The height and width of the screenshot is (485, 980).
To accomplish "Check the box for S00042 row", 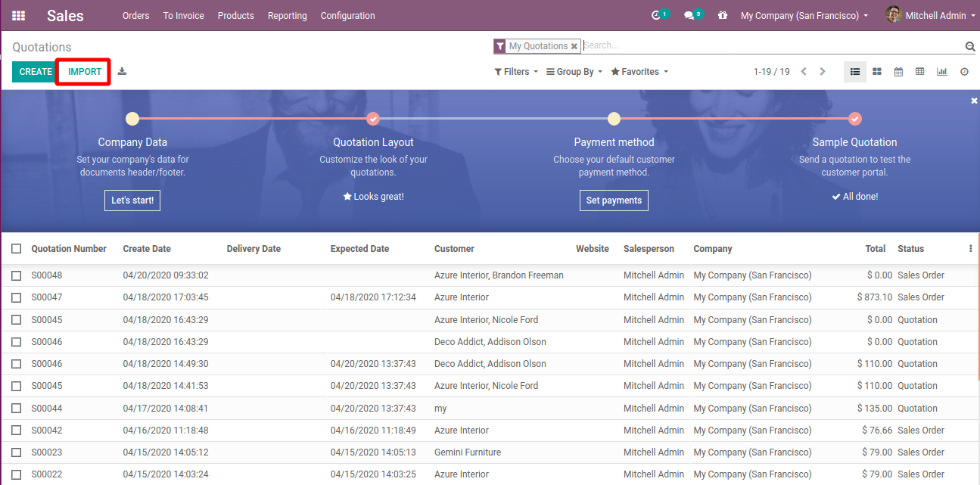I will coord(17,431).
